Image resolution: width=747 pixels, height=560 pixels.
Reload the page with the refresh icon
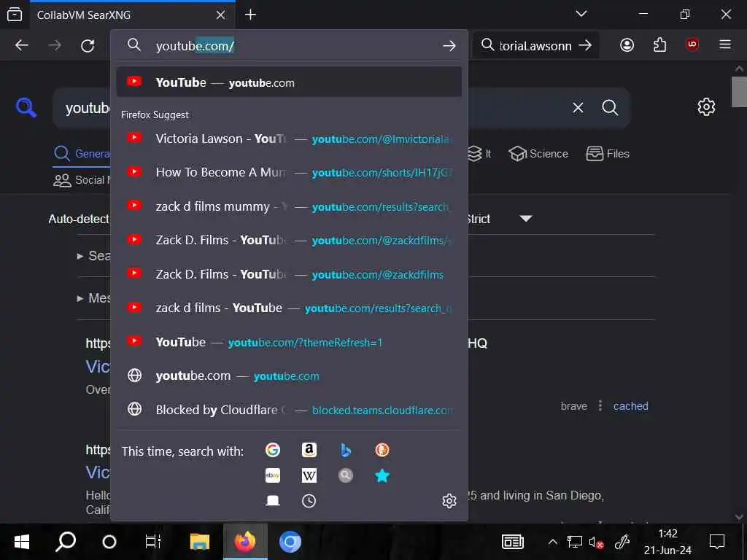pos(88,46)
